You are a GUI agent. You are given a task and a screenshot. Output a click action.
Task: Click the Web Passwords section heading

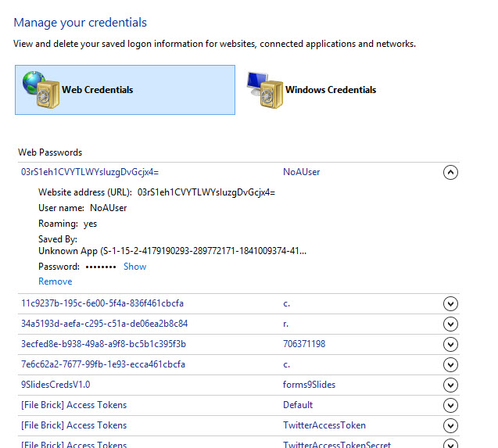click(50, 152)
